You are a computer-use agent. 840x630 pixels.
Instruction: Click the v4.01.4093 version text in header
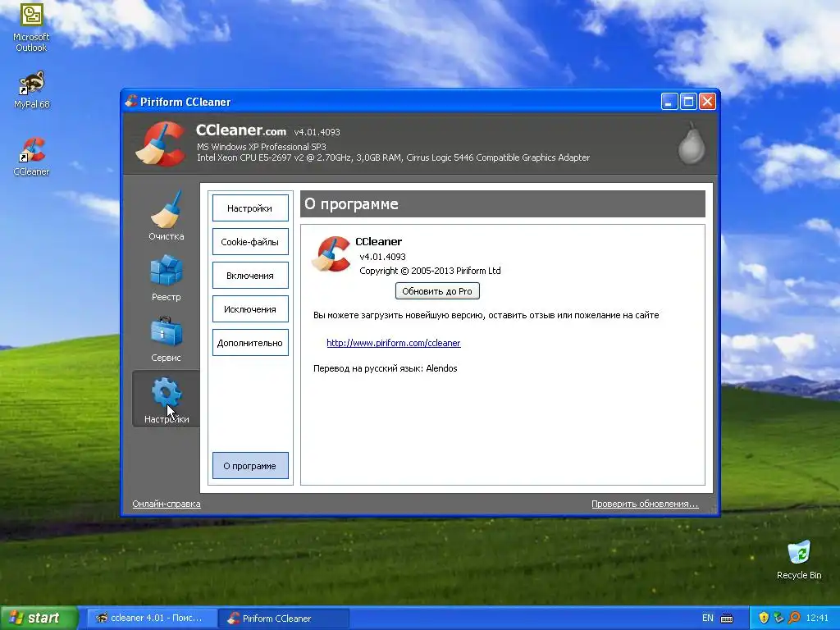(317, 132)
